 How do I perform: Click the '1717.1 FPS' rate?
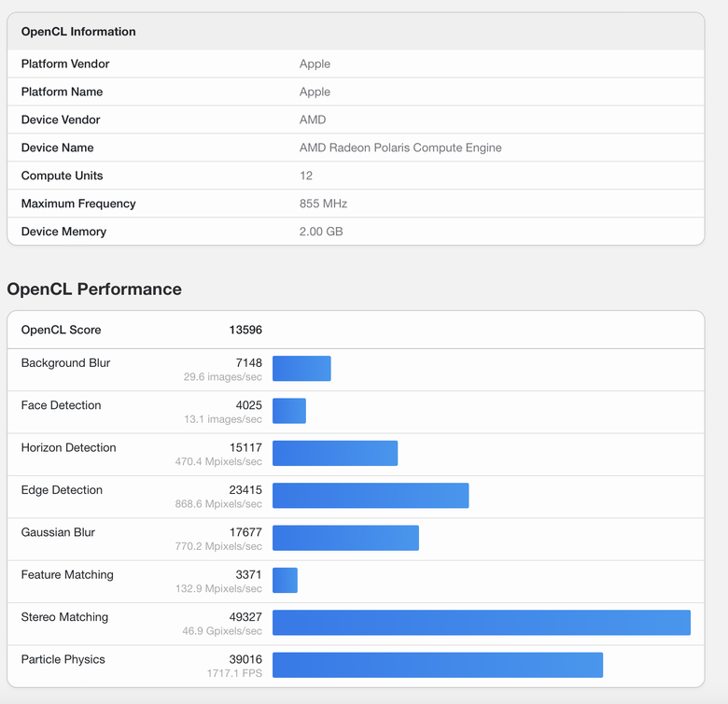tap(234, 673)
